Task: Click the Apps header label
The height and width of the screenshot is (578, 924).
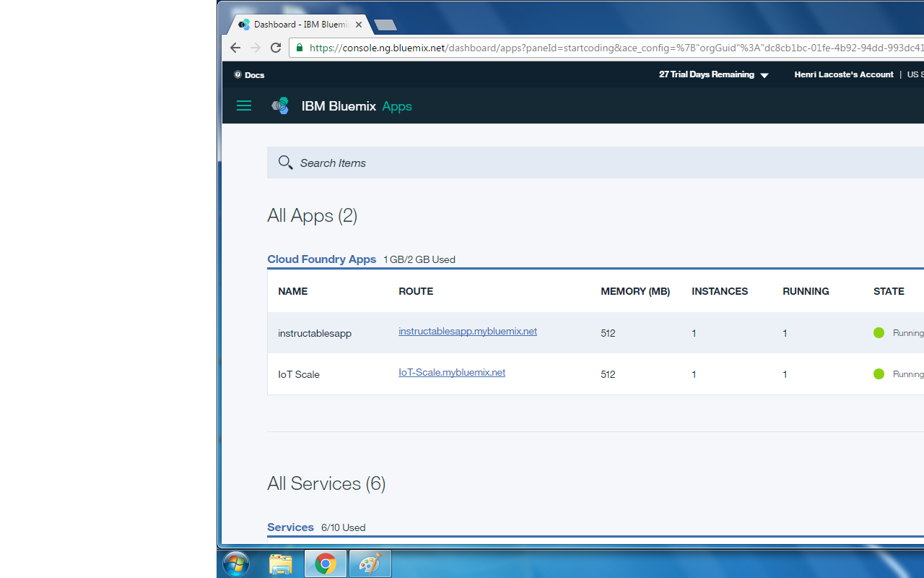Action: tap(397, 106)
